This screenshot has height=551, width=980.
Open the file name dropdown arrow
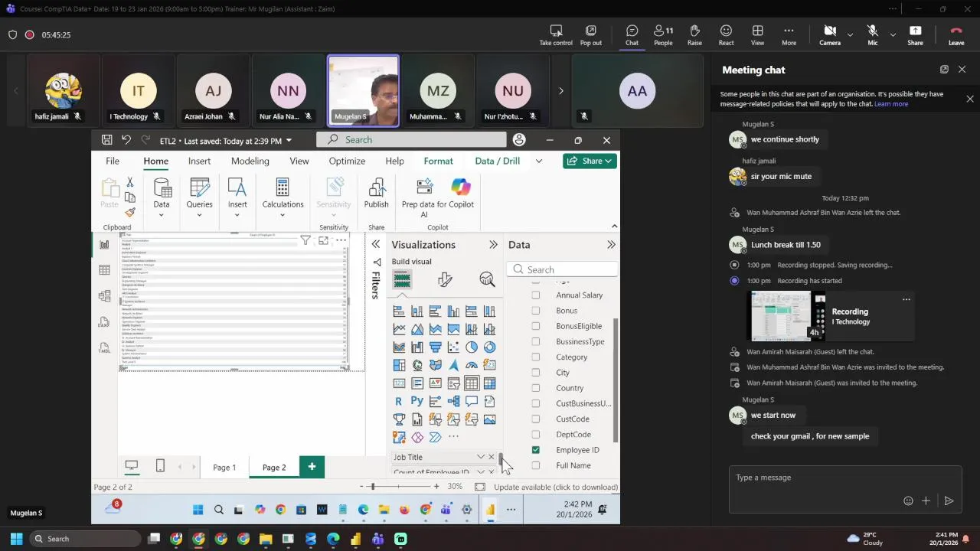tap(289, 141)
